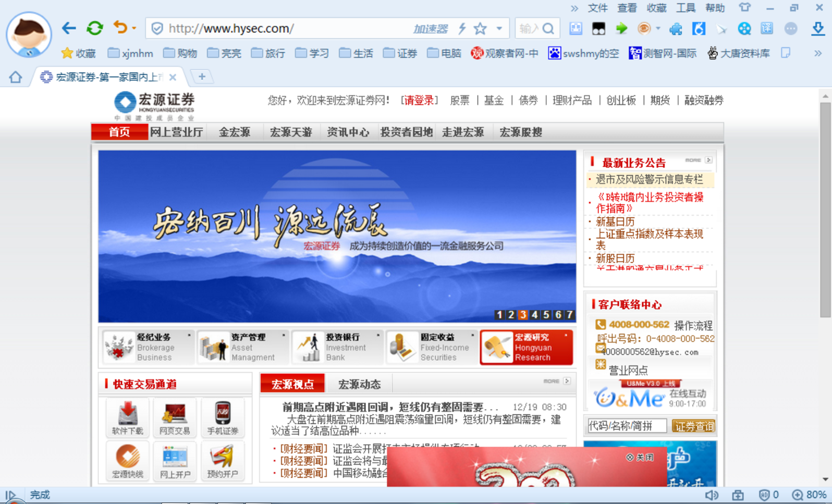Click the user avatar picture
Image resolution: width=832 pixels, height=504 pixels.
click(x=29, y=34)
